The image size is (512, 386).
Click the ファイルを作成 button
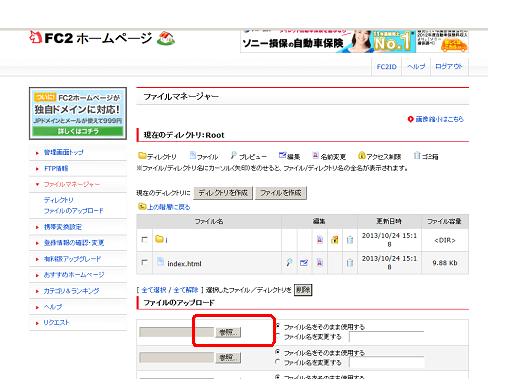[281, 193]
